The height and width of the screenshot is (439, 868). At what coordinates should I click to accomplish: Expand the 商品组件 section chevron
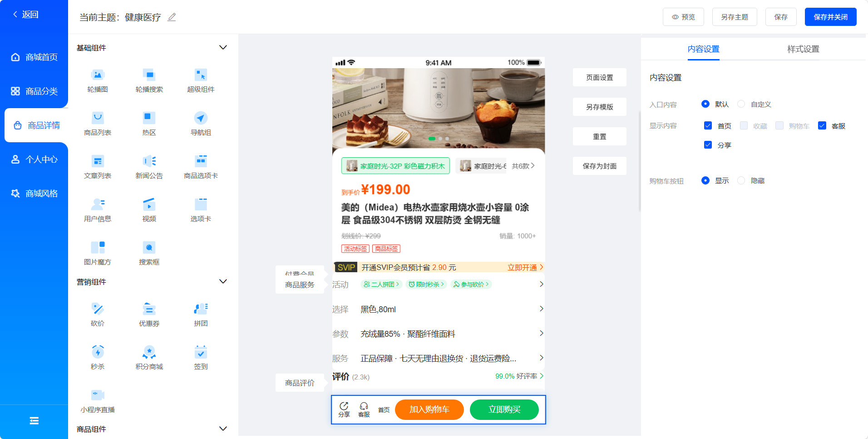tap(223, 429)
